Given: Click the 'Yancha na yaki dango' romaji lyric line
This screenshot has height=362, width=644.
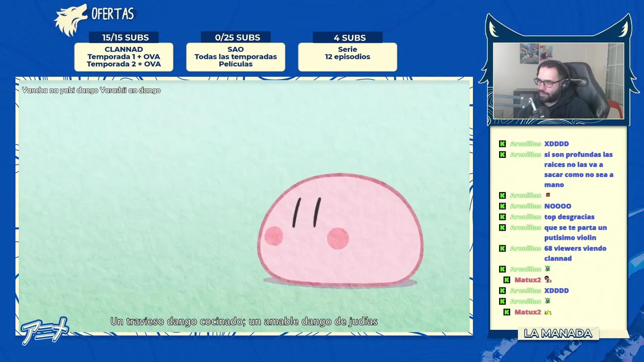Looking at the screenshot, I should click(x=91, y=90).
